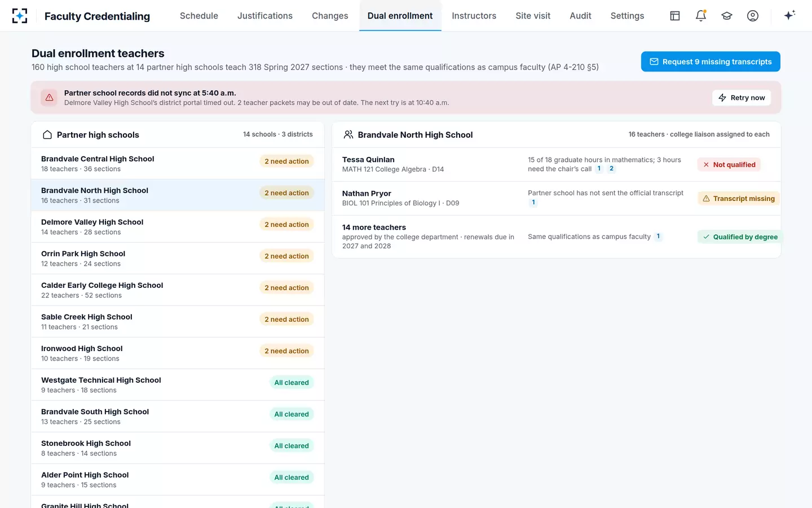Image resolution: width=812 pixels, height=508 pixels.
Task: Click the Faculty Credentialing logo icon
Action: [20, 16]
